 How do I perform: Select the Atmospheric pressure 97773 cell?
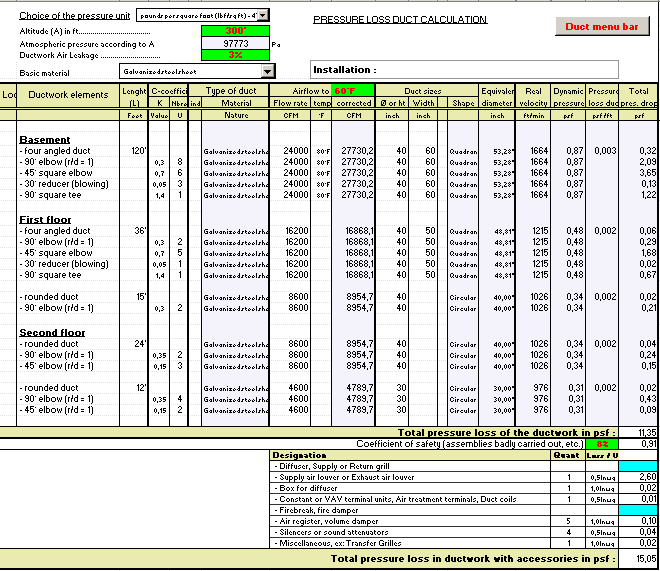[236, 43]
